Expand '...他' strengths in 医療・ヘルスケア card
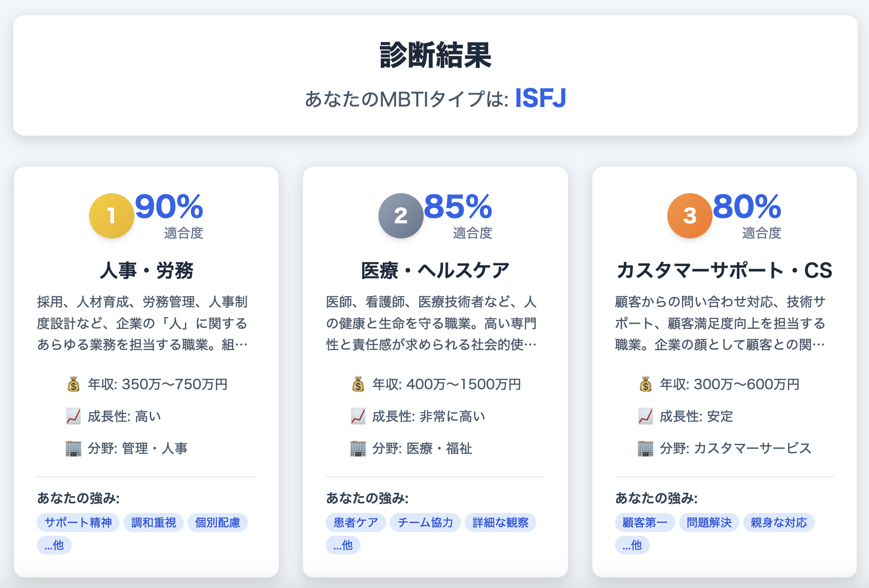The image size is (869, 588). [343, 545]
